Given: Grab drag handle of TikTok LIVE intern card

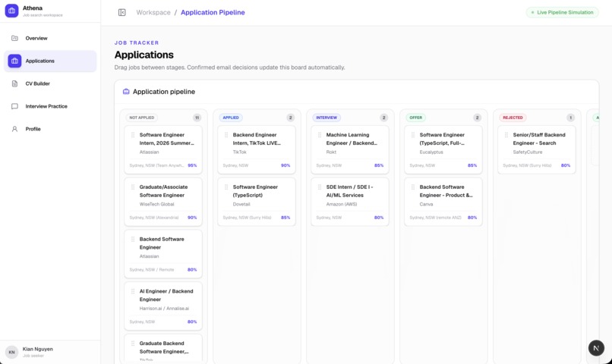Looking at the screenshot, I should pyautogui.click(x=226, y=135).
